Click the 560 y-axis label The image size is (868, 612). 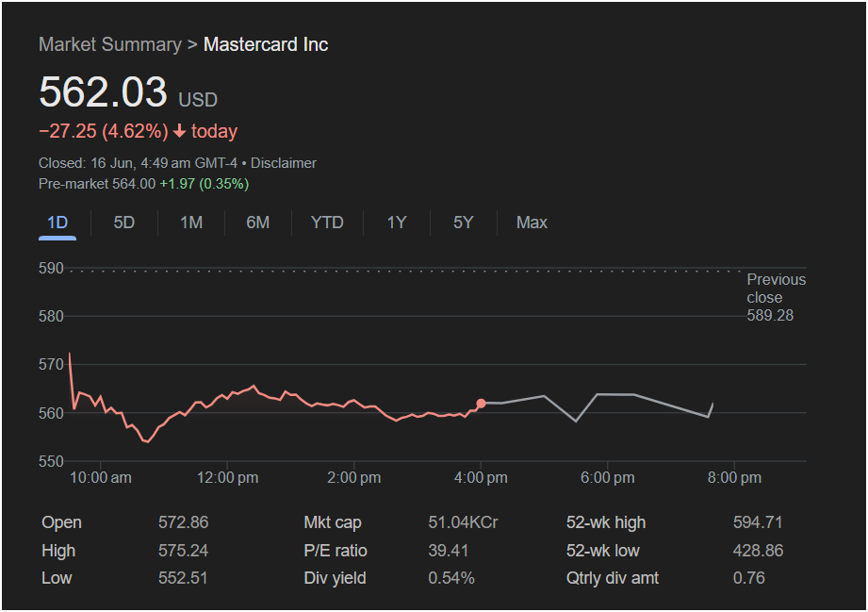click(51, 413)
